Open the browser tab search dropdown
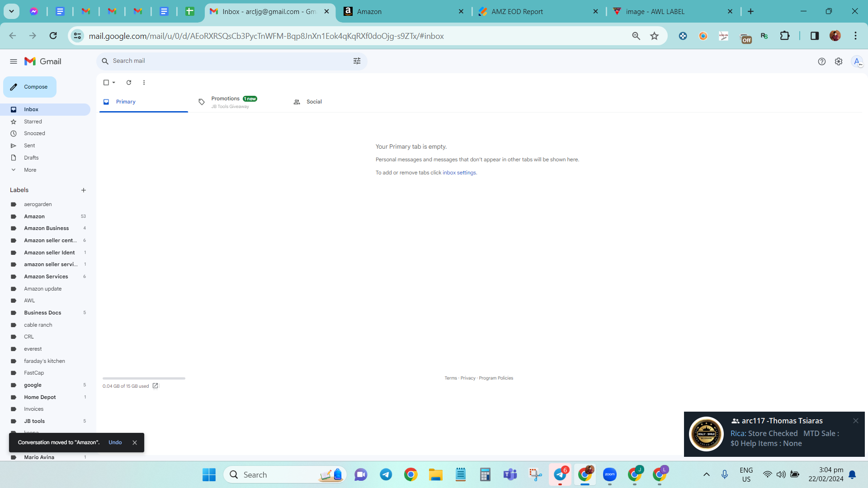This screenshot has width=868, height=488. [12, 11]
